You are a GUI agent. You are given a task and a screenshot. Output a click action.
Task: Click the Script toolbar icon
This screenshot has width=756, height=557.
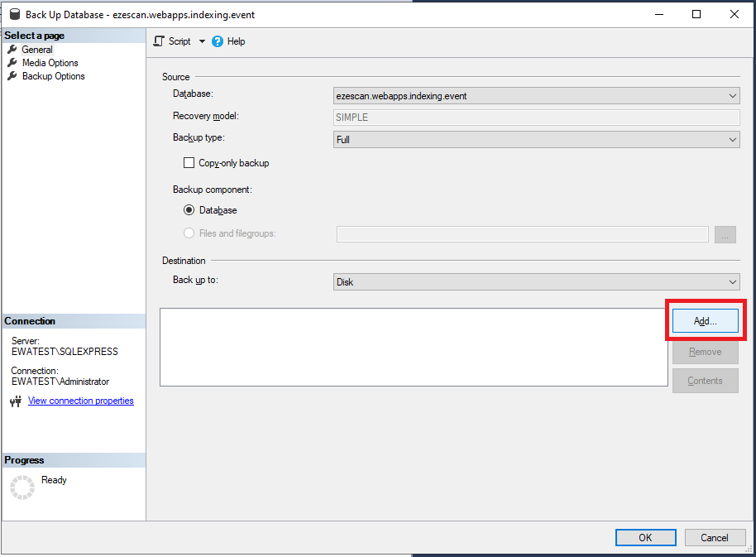pyautogui.click(x=160, y=41)
